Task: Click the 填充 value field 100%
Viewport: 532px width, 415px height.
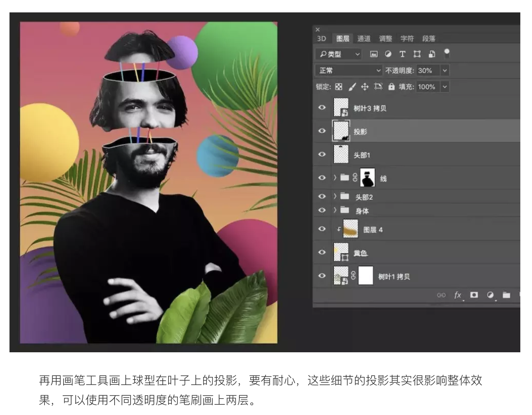Action: 429,87
